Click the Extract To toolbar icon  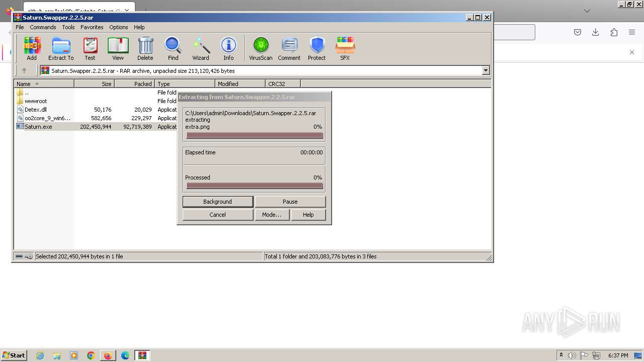point(61,49)
